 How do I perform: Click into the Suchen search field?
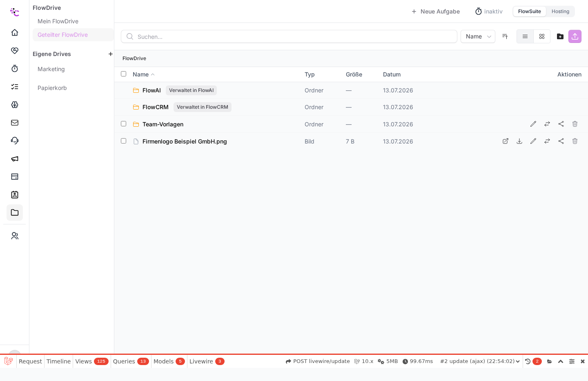(x=289, y=36)
